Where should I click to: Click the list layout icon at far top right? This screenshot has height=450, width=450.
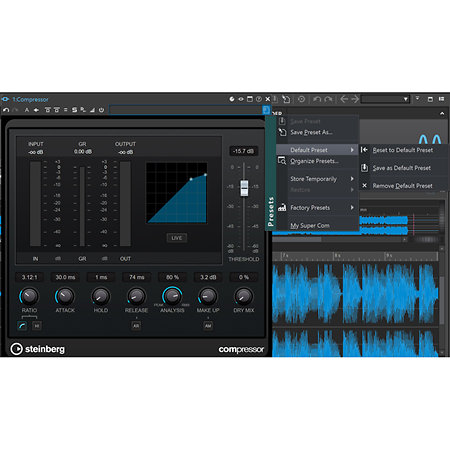point(441,99)
